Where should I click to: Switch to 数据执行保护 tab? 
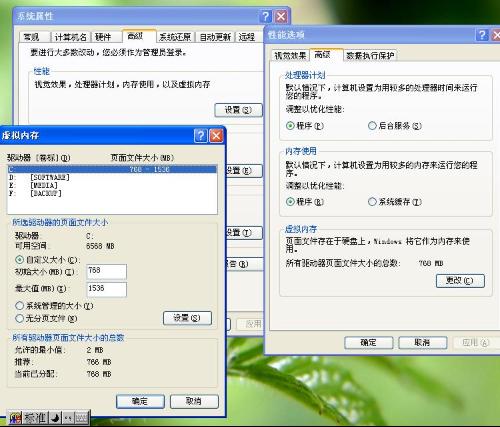click(x=370, y=56)
